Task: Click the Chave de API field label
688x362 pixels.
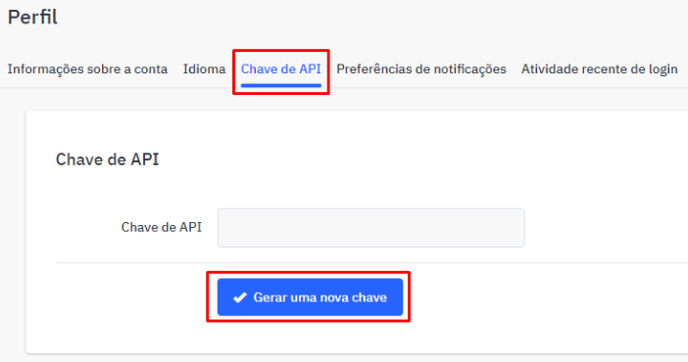Action: point(161,227)
